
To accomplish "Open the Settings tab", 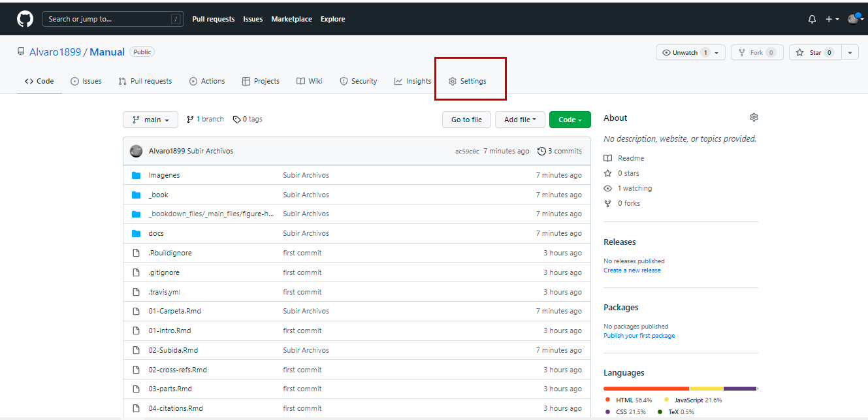I will coord(468,81).
